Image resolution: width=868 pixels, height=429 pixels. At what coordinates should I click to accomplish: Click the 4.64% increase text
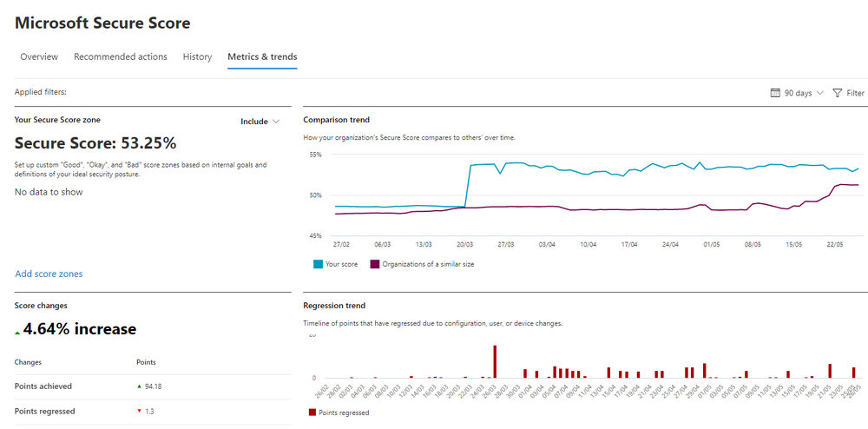80,329
